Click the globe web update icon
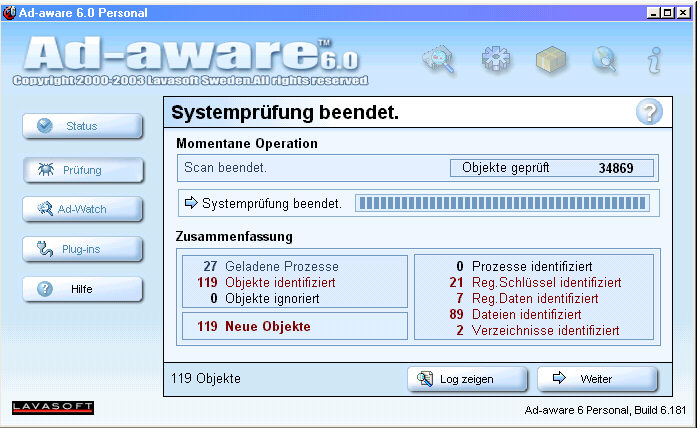 pos(604,59)
